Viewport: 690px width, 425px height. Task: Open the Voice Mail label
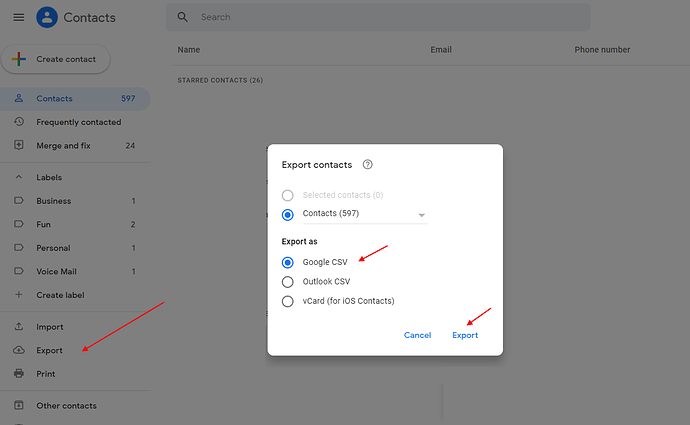click(x=75, y=271)
